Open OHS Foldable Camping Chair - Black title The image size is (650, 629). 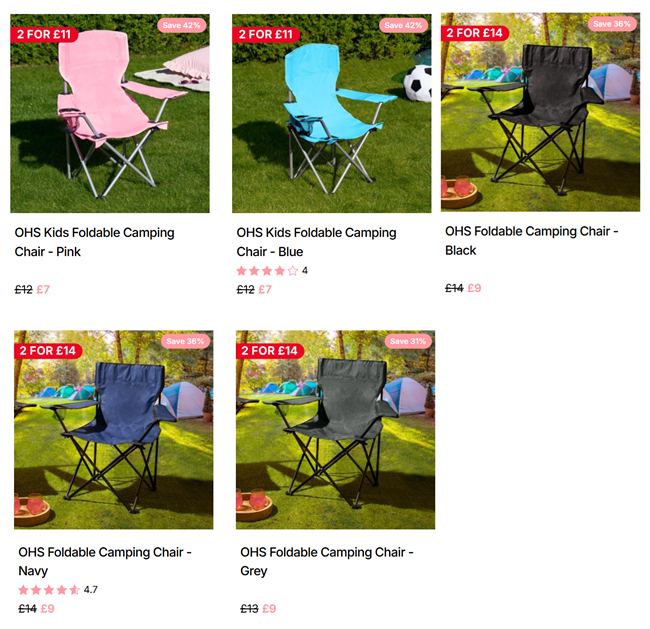coord(531,240)
